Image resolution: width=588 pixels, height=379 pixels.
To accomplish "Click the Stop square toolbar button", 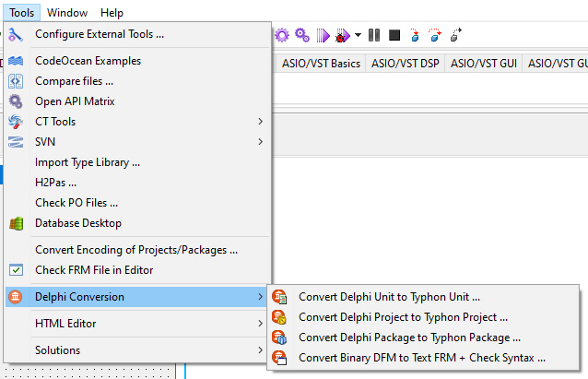I will [x=394, y=35].
